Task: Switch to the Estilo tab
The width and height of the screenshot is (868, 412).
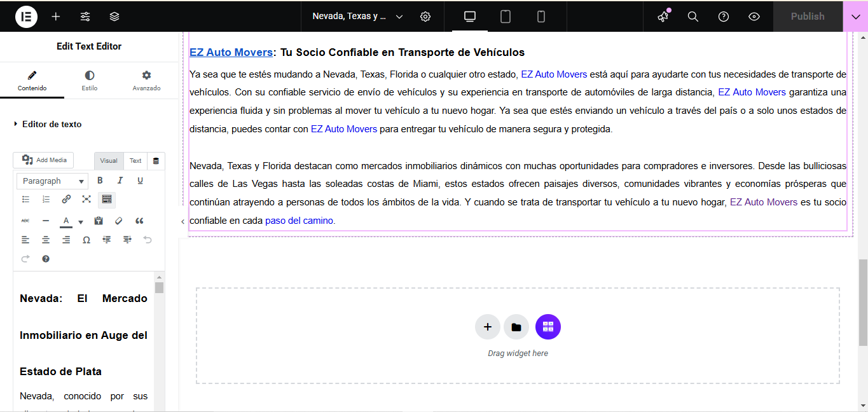Action: tap(90, 81)
